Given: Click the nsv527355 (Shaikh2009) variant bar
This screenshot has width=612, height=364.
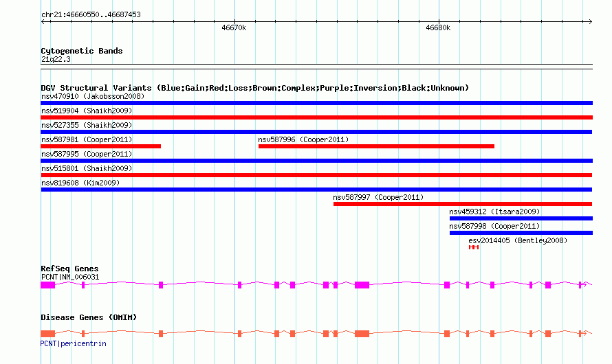Looking at the screenshot, I should tap(316, 132).
